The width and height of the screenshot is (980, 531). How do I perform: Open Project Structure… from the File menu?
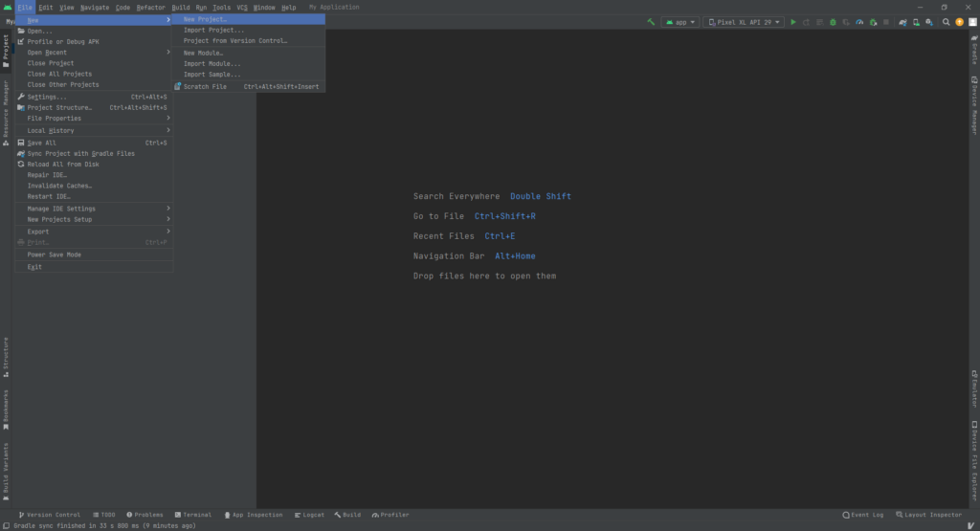94,107
